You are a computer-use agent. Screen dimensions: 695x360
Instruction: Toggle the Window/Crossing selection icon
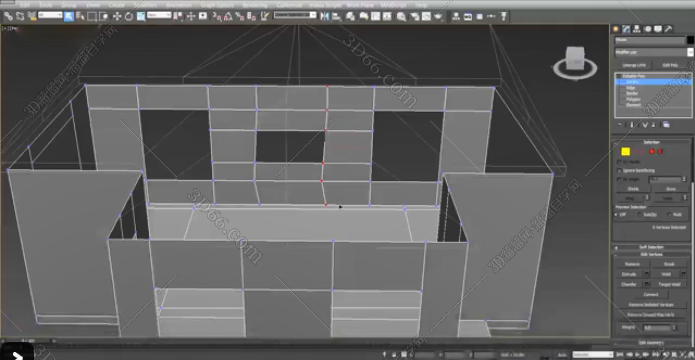click(104, 16)
